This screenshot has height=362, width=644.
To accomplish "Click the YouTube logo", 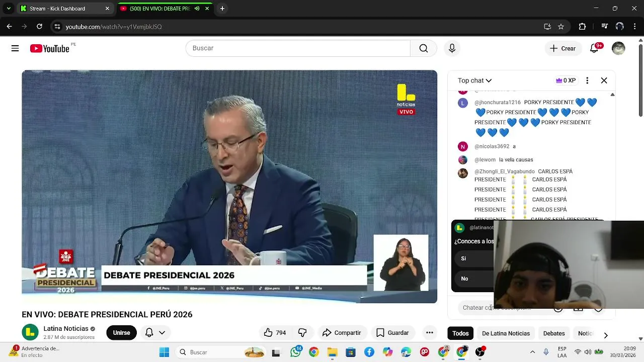I will point(49,48).
